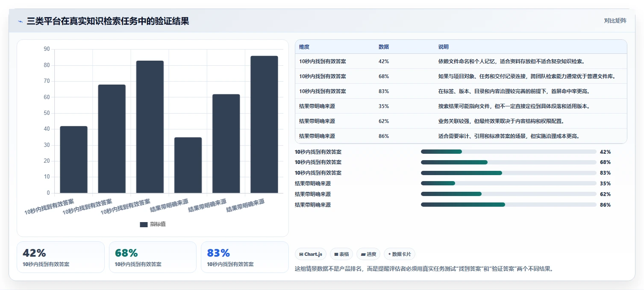Click the description starting 依赖文件命名和个人记忆
Screen dimensions: 644x290
512,62
